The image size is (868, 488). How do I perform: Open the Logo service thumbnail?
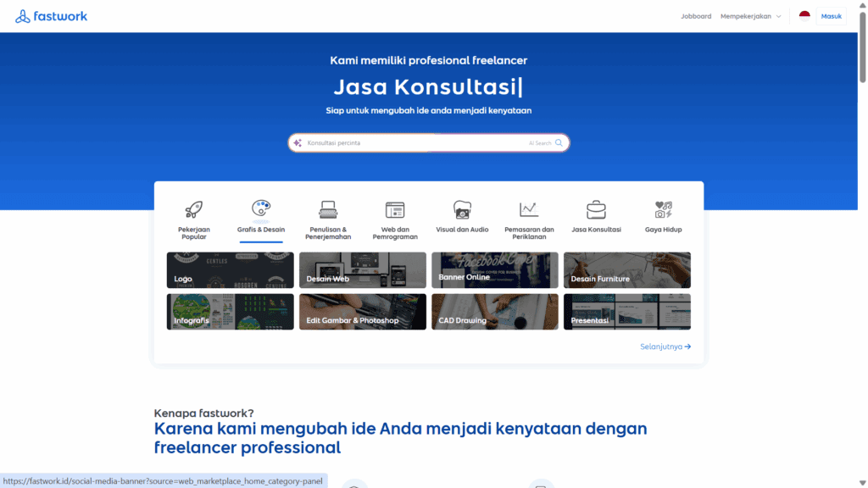[x=230, y=269]
